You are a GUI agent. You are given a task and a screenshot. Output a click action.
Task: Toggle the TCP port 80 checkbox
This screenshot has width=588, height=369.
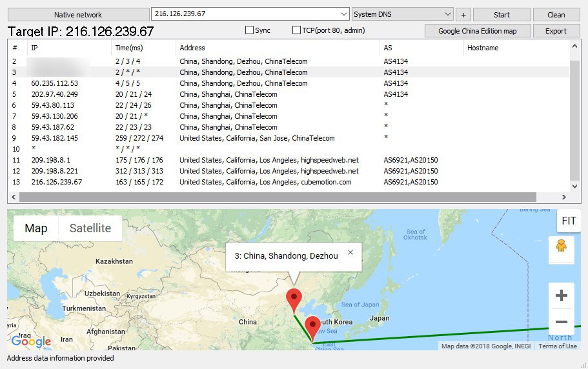[x=297, y=30]
